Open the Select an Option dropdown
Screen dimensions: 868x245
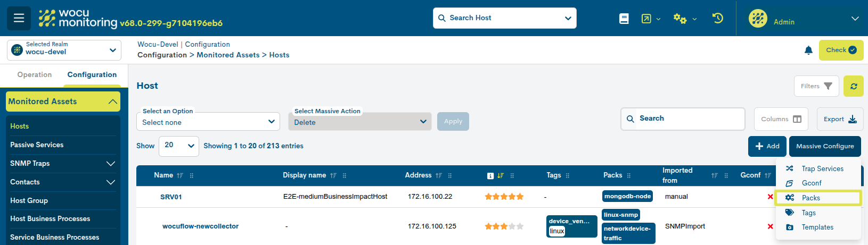208,122
